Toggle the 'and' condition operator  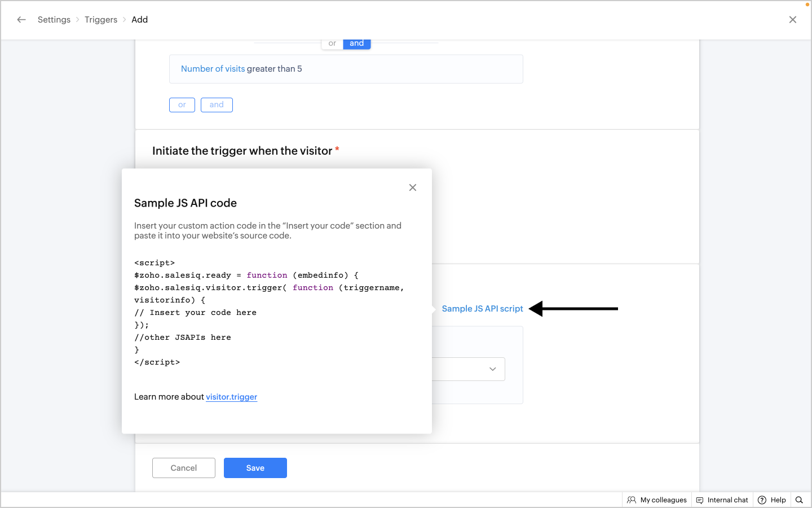(x=356, y=43)
